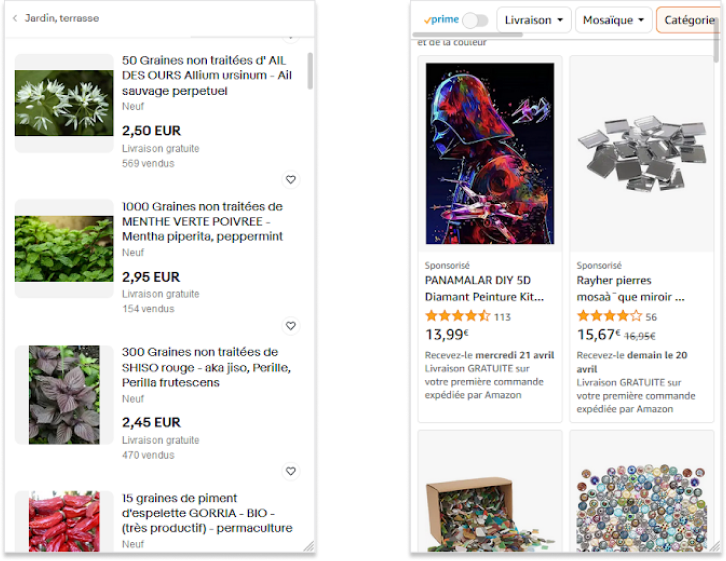726x561 pixels.
Task: Click the purple shiso plant thumbnail
Action: point(64,395)
